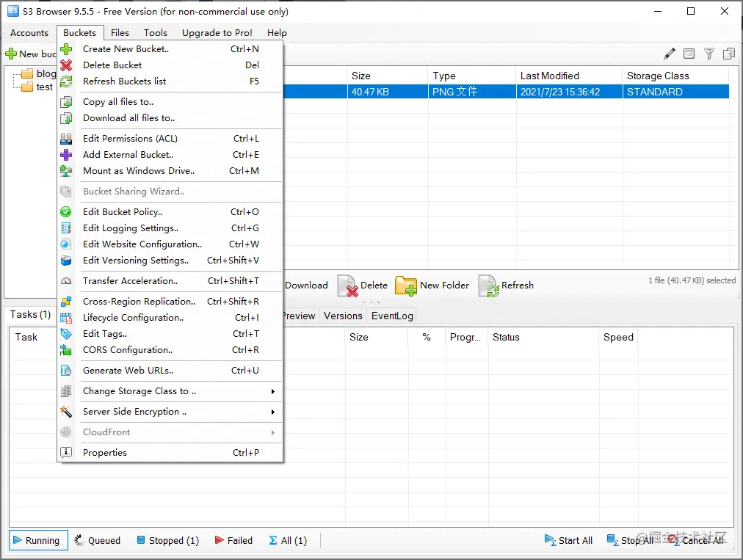743x560 pixels.
Task: Click the globe Edit Website Configuration icon
Action: [x=66, y=244]
